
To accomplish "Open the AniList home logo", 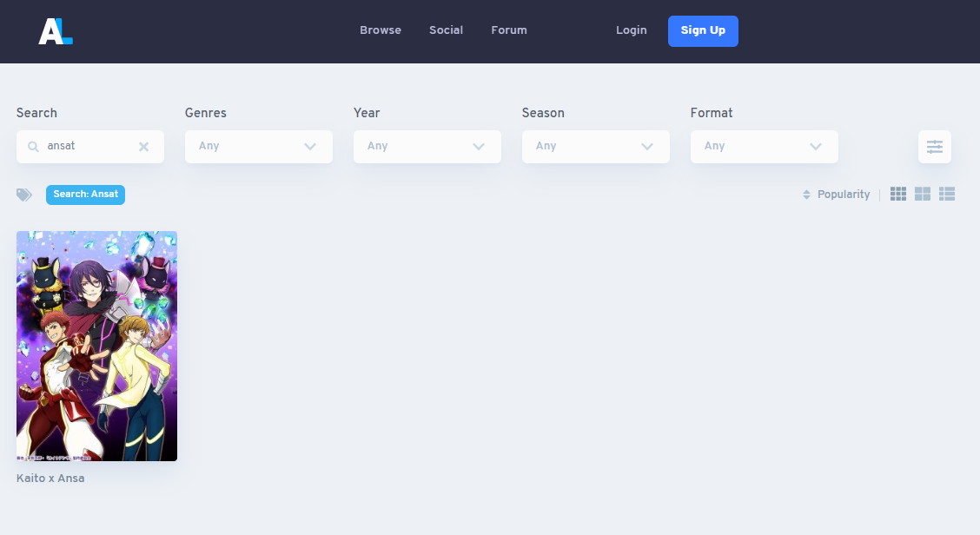I will [56, 31].
